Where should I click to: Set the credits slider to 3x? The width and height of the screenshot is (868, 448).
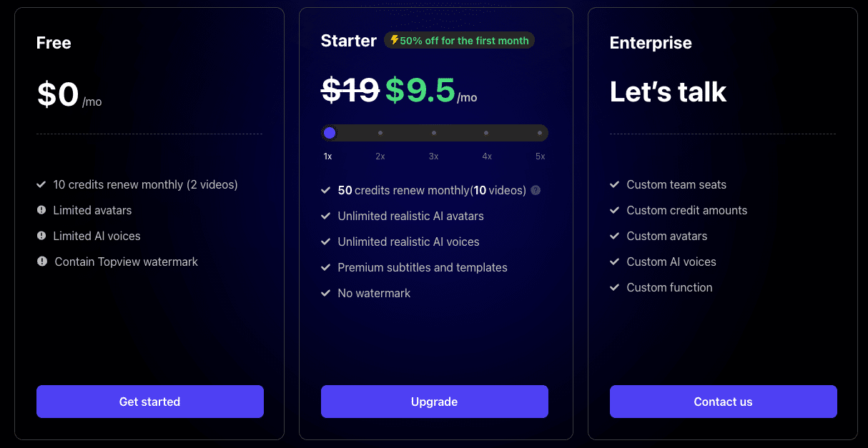pyautogui.click(x=434, y=133)
